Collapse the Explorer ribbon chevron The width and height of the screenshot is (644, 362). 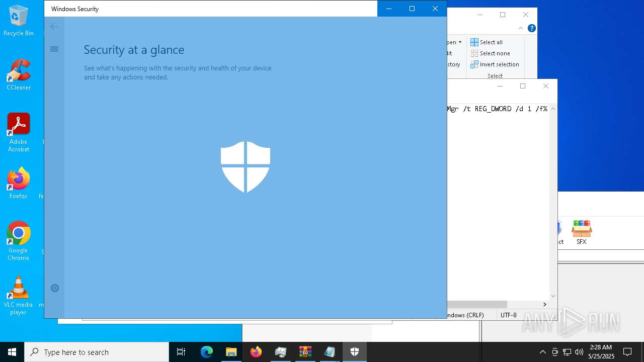click(x=520, y=28)
